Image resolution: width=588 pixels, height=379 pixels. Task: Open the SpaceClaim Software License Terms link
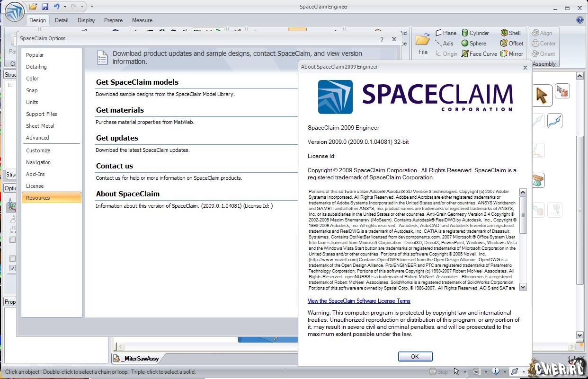pyautogui.click(x=359, y=301)
